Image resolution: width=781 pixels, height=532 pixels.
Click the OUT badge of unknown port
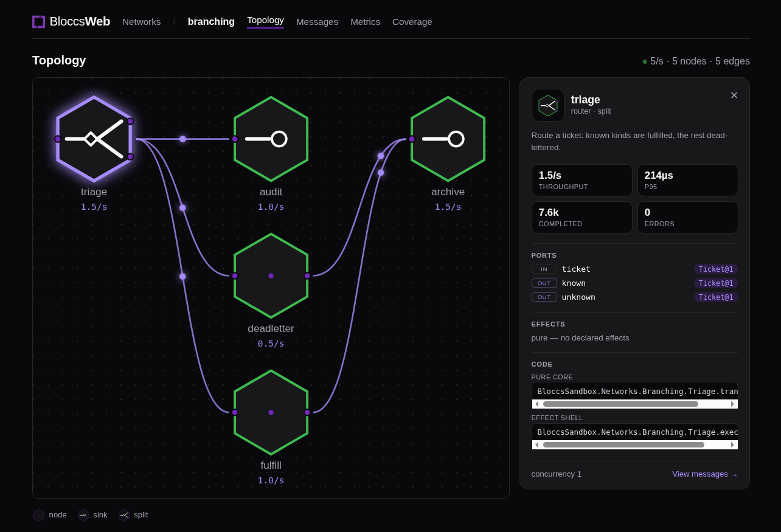pyautogui.click(x=544, y=297)
